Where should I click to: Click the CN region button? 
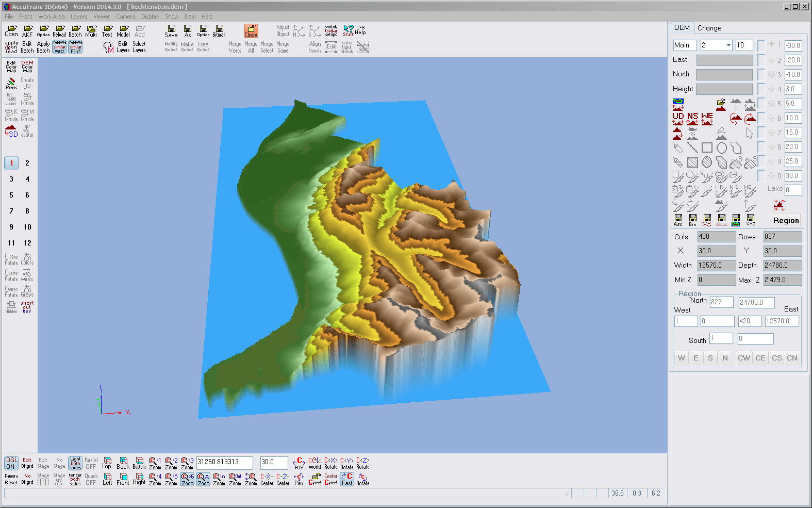pos(792,358)
